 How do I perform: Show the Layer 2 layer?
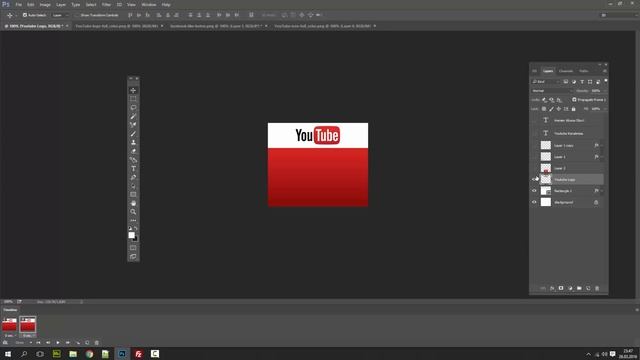tap(534, 168)
